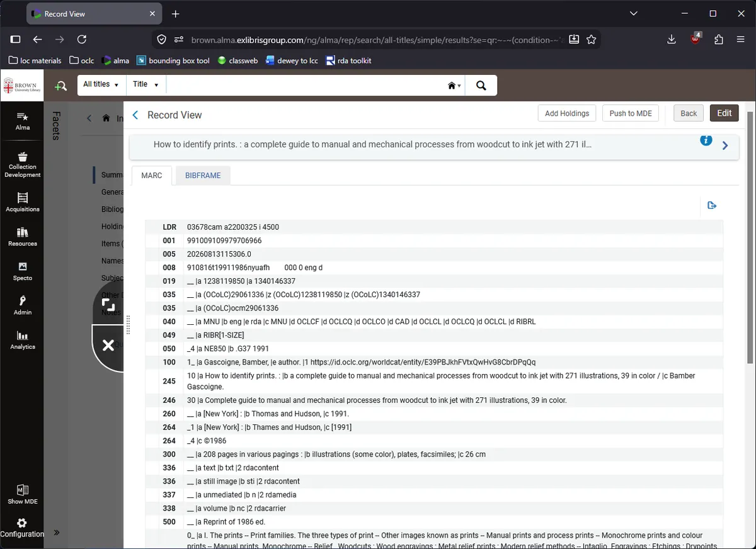Open Alma Configuration settings
This screenshot has width=756, height=549.
tap(23, 528)
